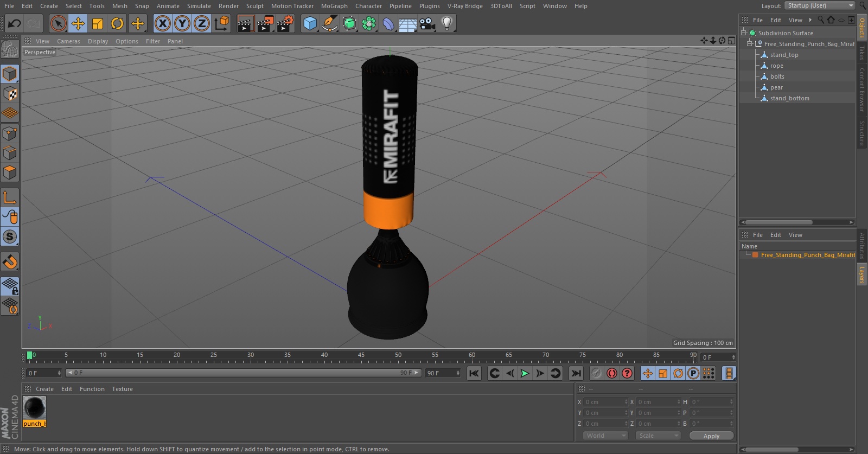Add a floor environment object

click(x=408, y=23)
